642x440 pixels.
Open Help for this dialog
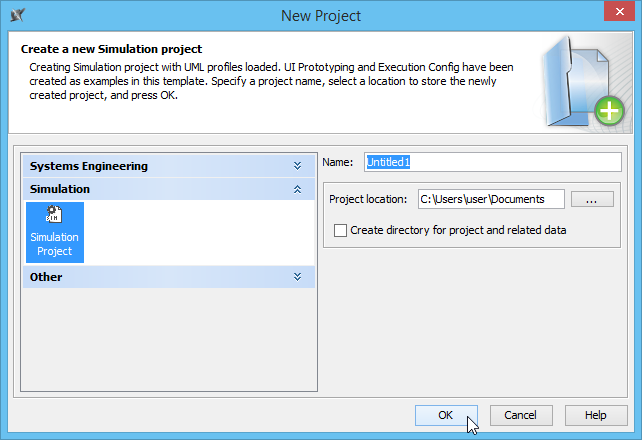(x=596, y=415)
